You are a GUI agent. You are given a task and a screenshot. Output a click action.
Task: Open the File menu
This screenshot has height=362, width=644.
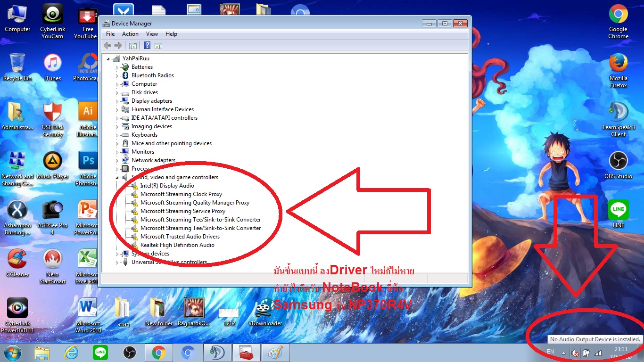110,34
